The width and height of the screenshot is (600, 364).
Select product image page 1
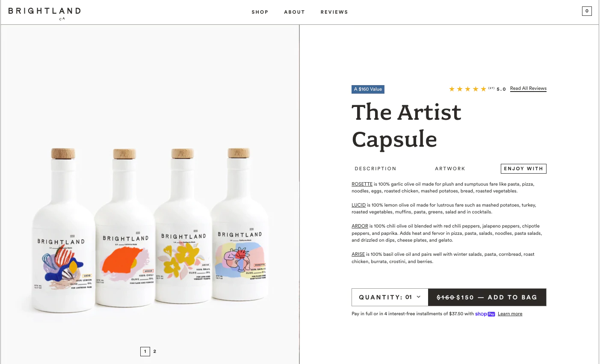(x=145, y=352)
